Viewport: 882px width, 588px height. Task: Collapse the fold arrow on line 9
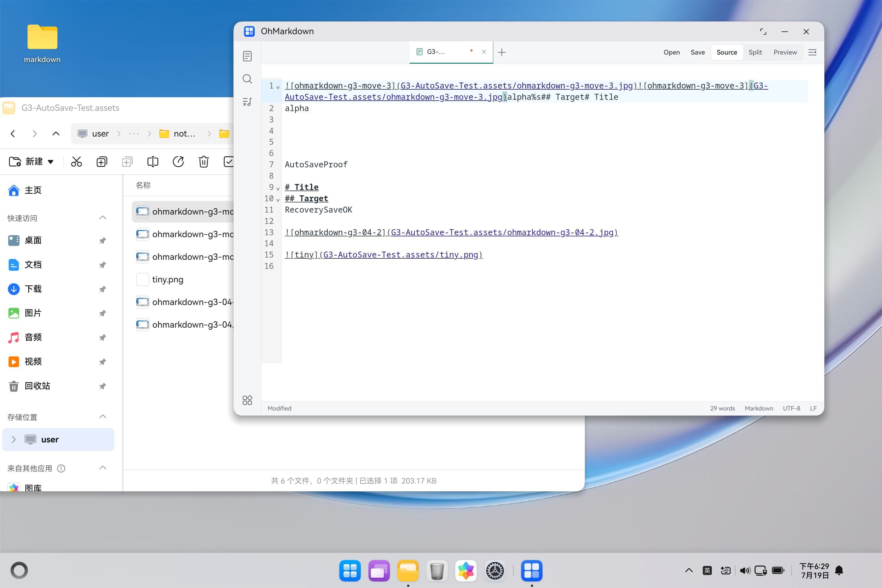(278, 189)
